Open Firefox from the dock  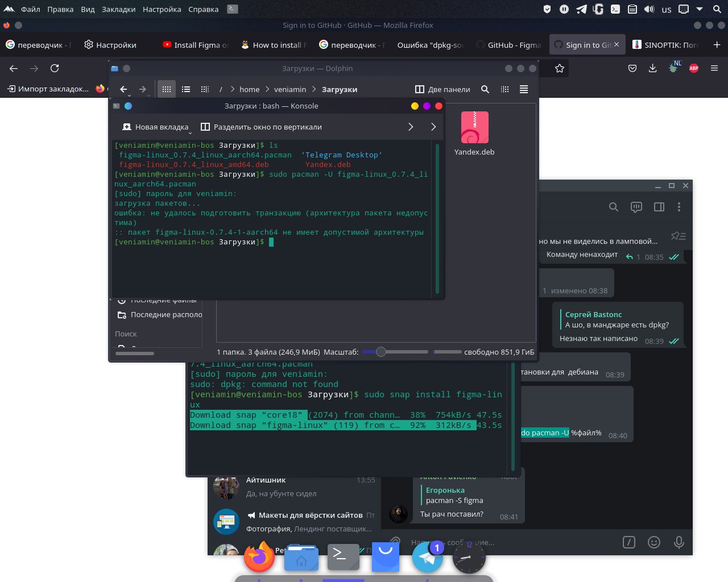coord(259,557)
